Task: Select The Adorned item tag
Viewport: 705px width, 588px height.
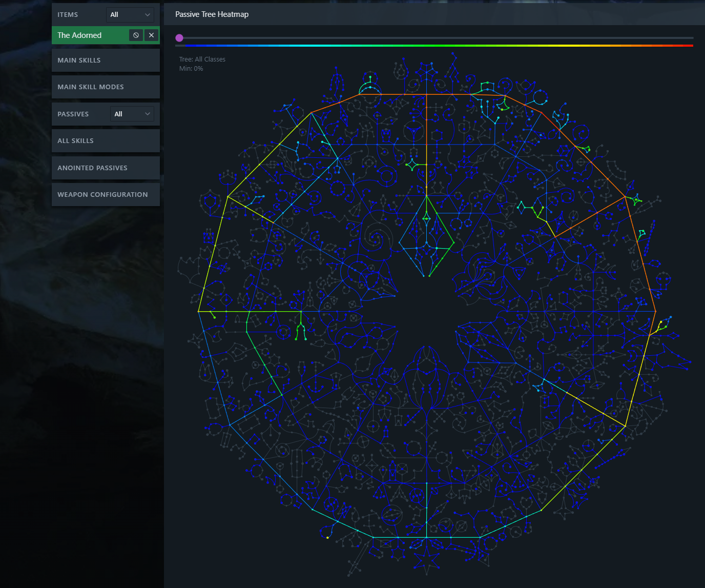Action: pyautogui.click(x=80, y=35)
